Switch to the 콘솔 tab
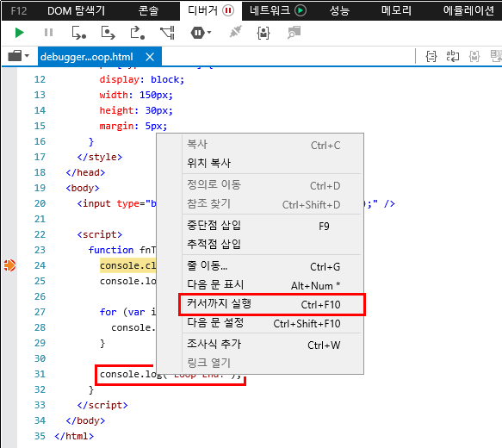The height and width of the screenshot is (448, 502). click(x=148, y=11)
